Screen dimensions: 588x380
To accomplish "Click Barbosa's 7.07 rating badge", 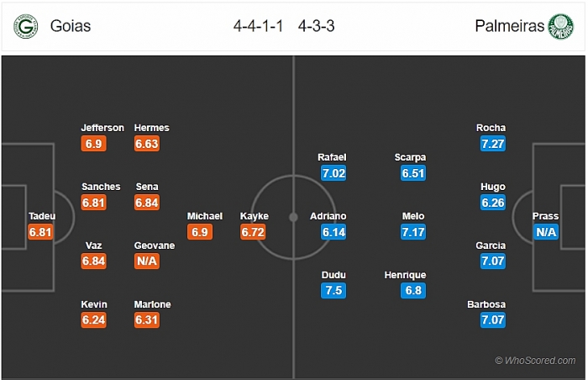I will [493, 320].
